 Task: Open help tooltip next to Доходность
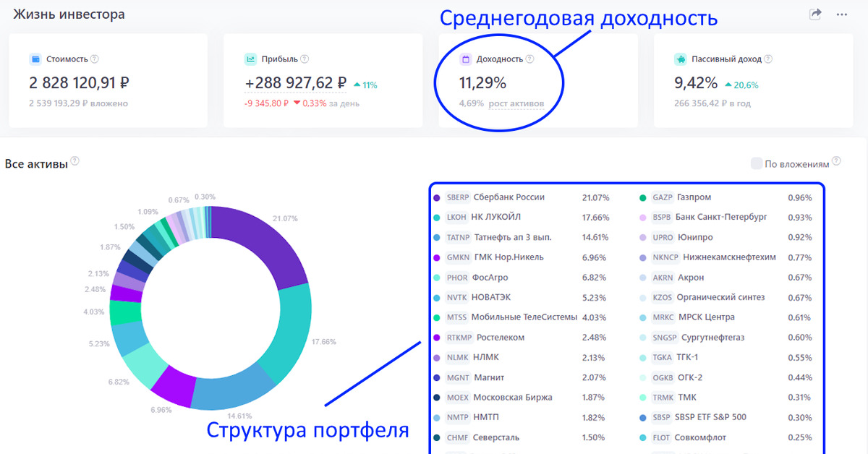529,59
